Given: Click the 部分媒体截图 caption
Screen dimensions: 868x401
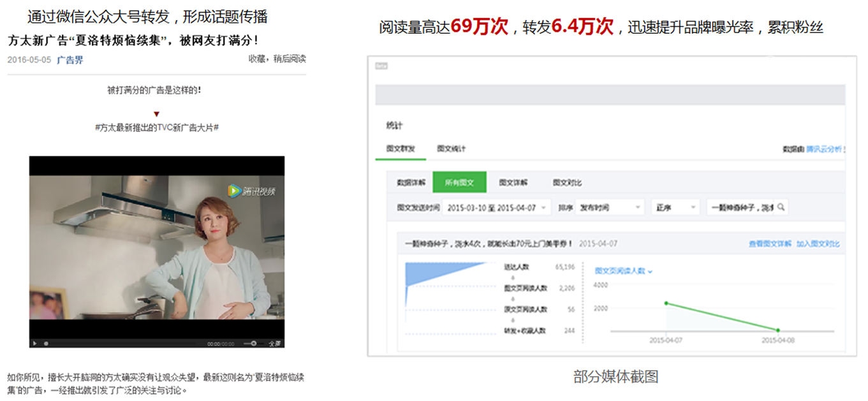Looking at the screenshot, I should 615,377.
